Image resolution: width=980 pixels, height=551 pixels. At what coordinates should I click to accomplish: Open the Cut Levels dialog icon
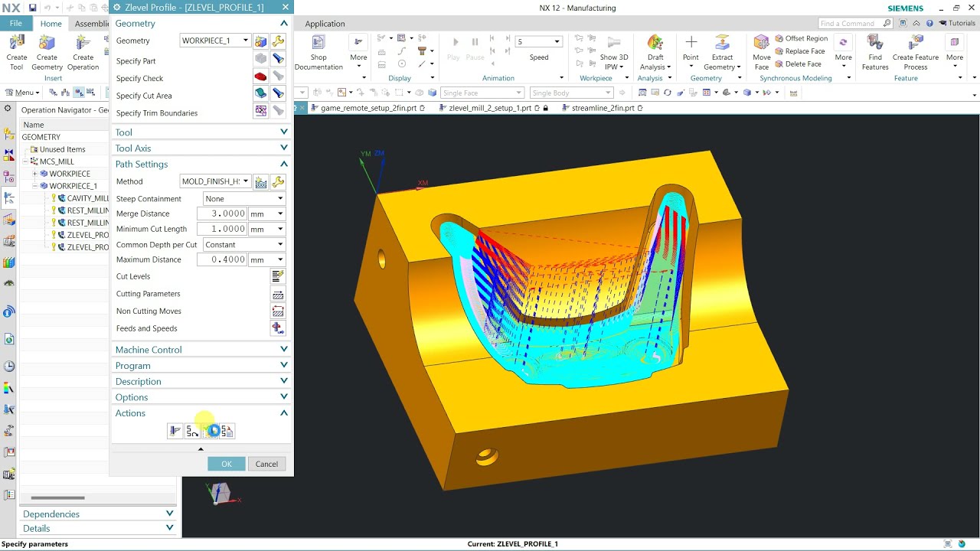tap(278, 276)
